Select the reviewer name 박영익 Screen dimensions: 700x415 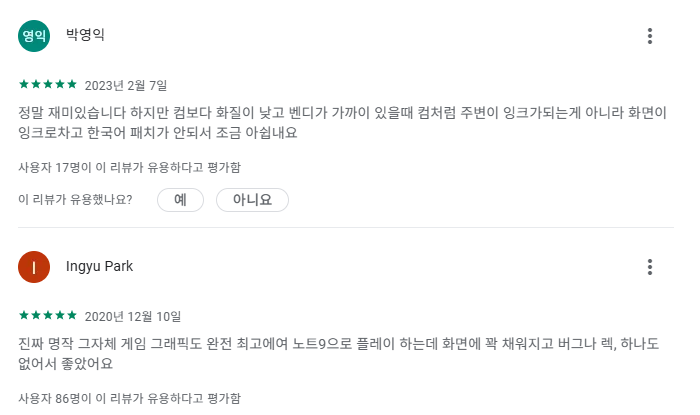click(x=85, y=34)
